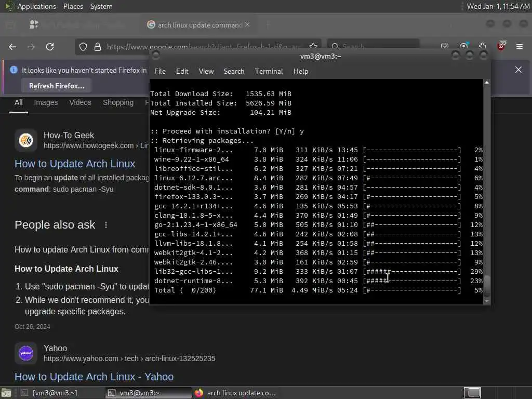Open How to Update Arch Linux link
Image resolution: width=532 pixels, height=399 pixels.
coord(75,164)
